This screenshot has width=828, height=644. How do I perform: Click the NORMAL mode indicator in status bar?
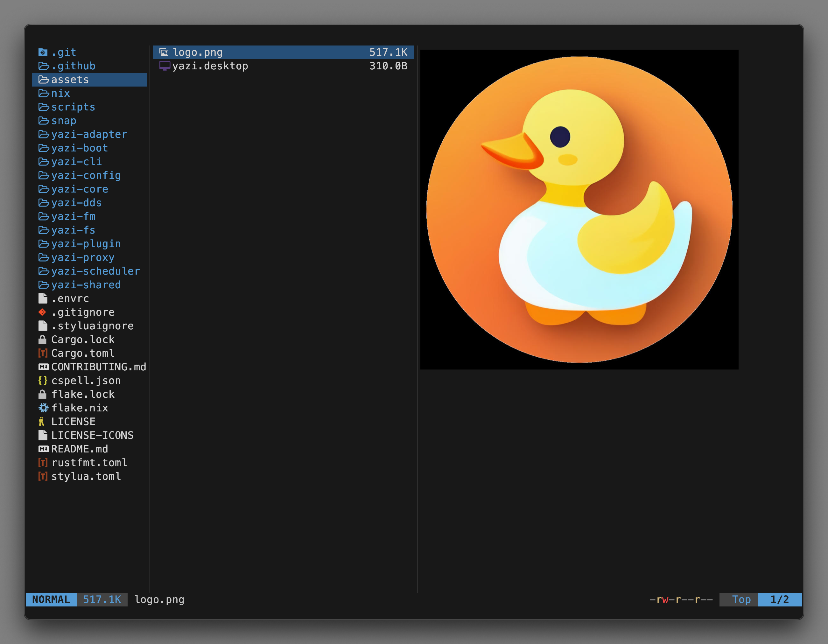50,600
